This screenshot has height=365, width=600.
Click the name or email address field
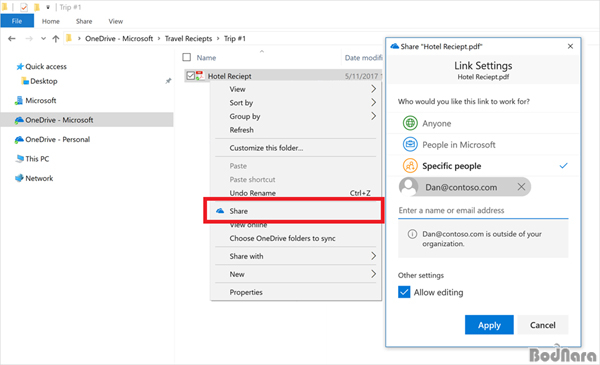483,210
